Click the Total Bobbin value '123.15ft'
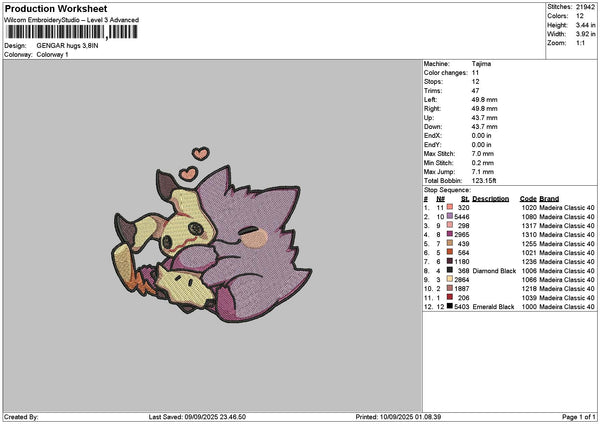The width and height of the screenshot is (600, 424). (484, 181)
